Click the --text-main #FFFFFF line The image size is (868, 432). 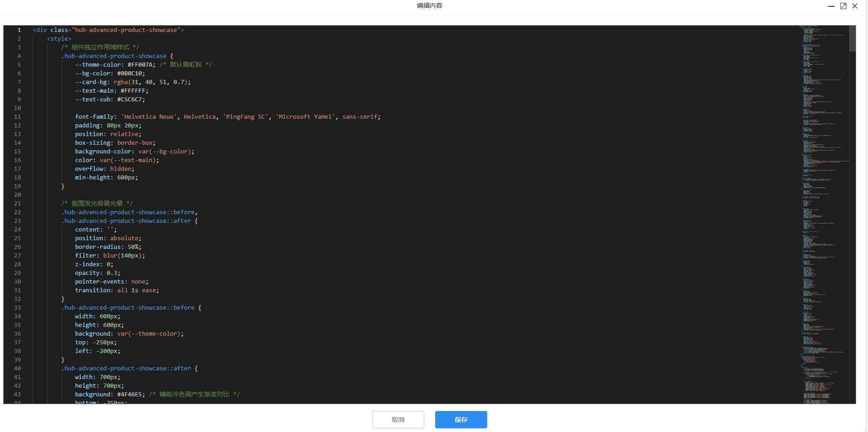[x=112, y=91]
